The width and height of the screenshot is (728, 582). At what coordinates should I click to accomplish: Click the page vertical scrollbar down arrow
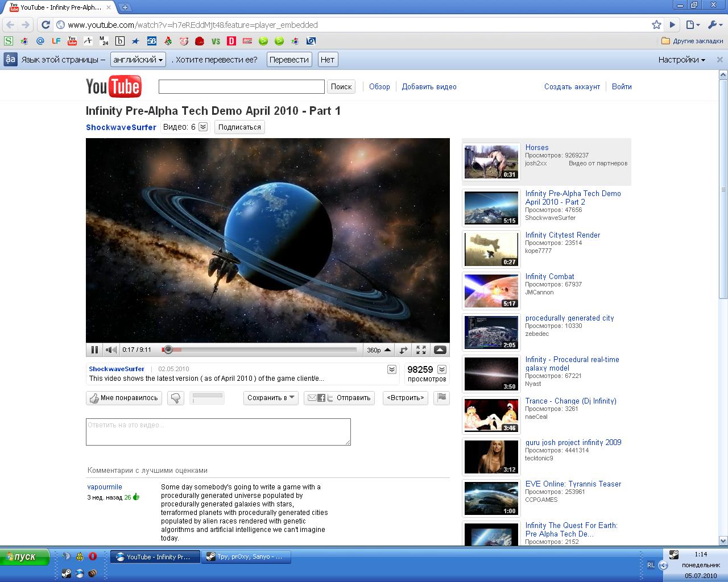coord(723,541)
